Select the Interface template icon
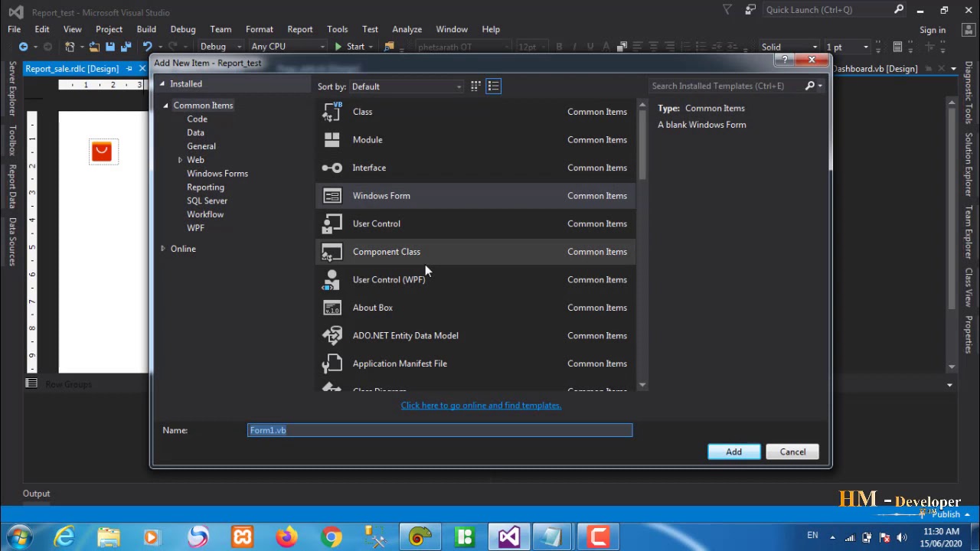The width and height of the screenshot is (980, 551). click(x=332, y=168)
